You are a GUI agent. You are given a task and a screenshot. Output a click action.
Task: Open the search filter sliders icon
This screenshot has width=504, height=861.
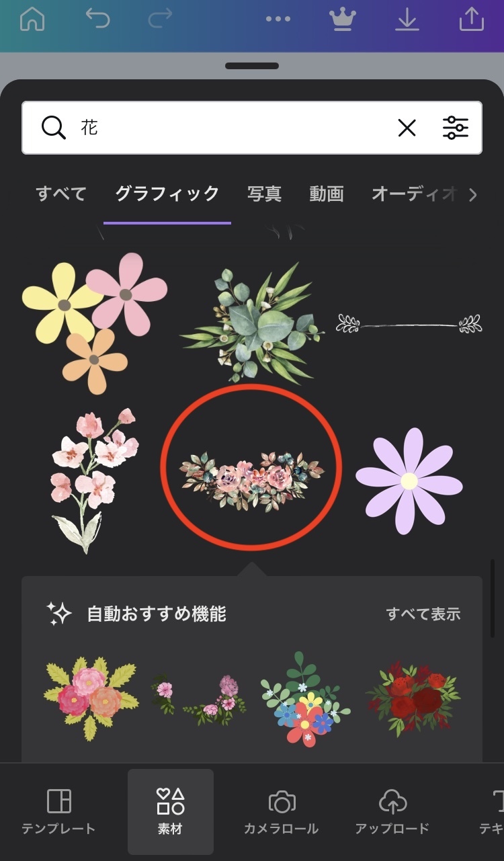pyautogui.click(x=456, y=128)
